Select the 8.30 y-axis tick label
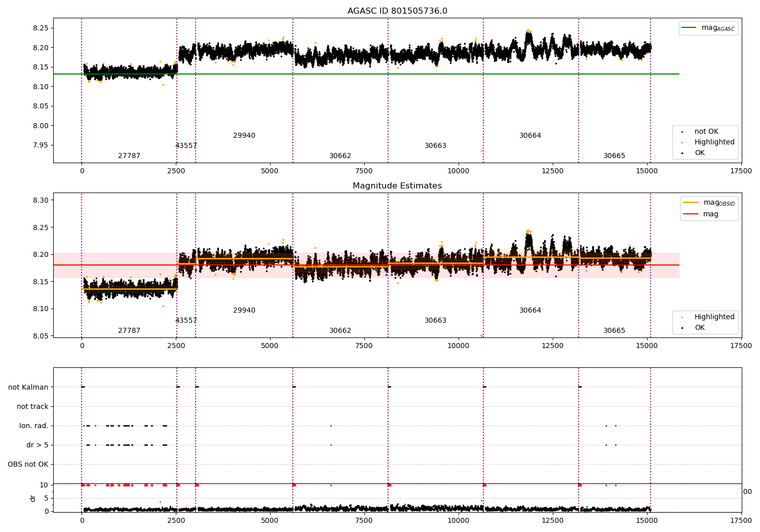 (41, 201)
